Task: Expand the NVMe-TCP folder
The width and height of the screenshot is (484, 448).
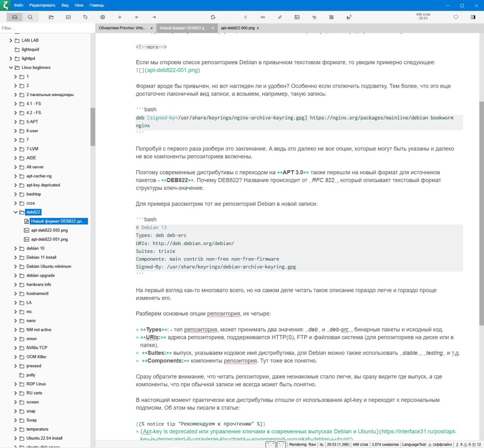Action: pos(16,348)
